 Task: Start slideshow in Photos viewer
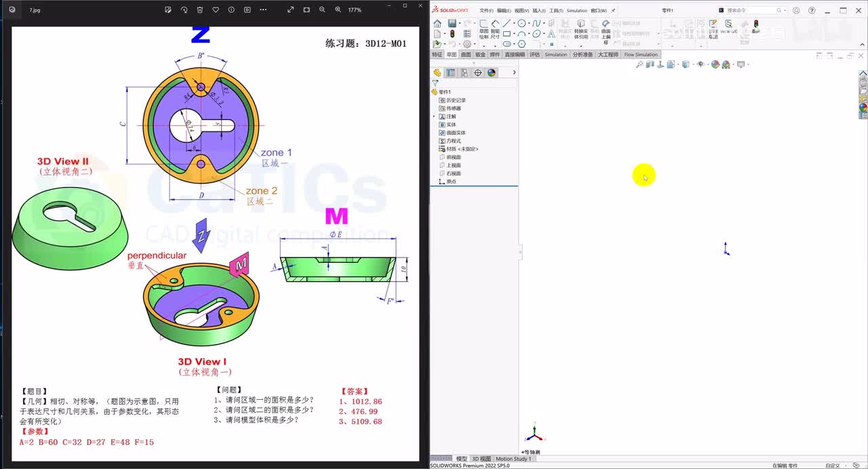point(247,10)
